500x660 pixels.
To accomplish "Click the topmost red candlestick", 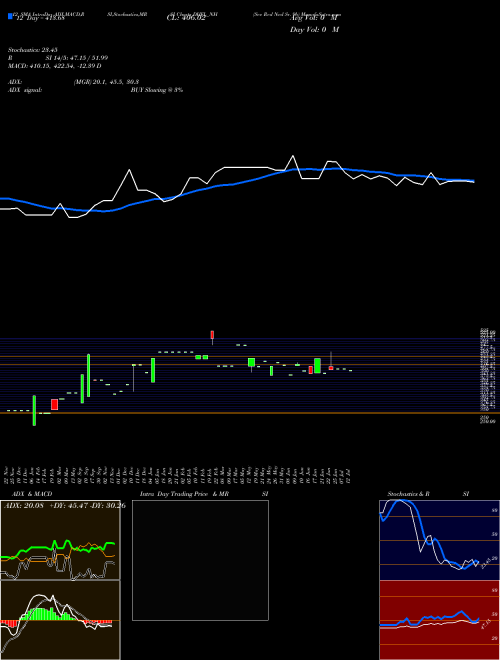I will point(213,335).
